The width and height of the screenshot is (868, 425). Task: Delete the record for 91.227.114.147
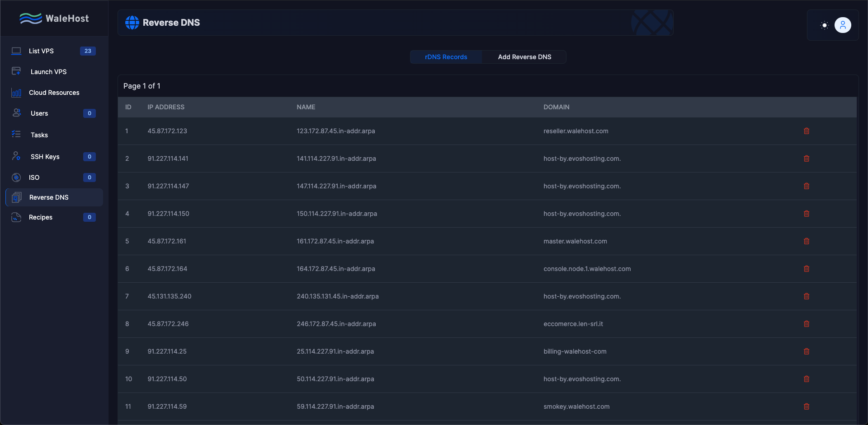pos(807,186)
